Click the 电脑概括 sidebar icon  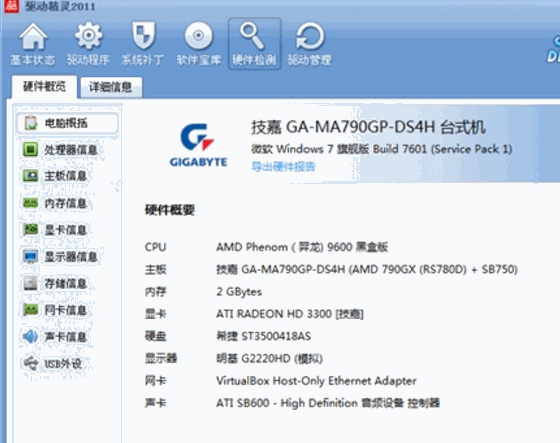31,123
